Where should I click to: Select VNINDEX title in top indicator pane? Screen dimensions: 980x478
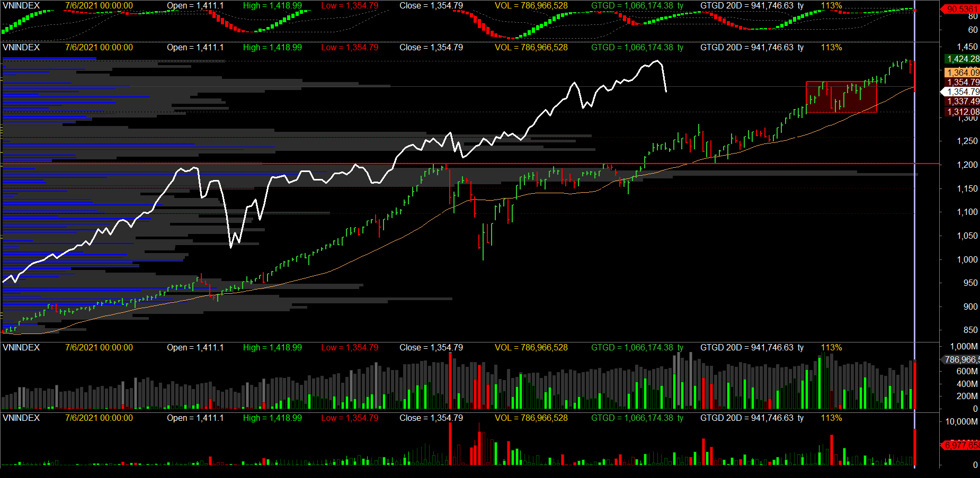21,5
